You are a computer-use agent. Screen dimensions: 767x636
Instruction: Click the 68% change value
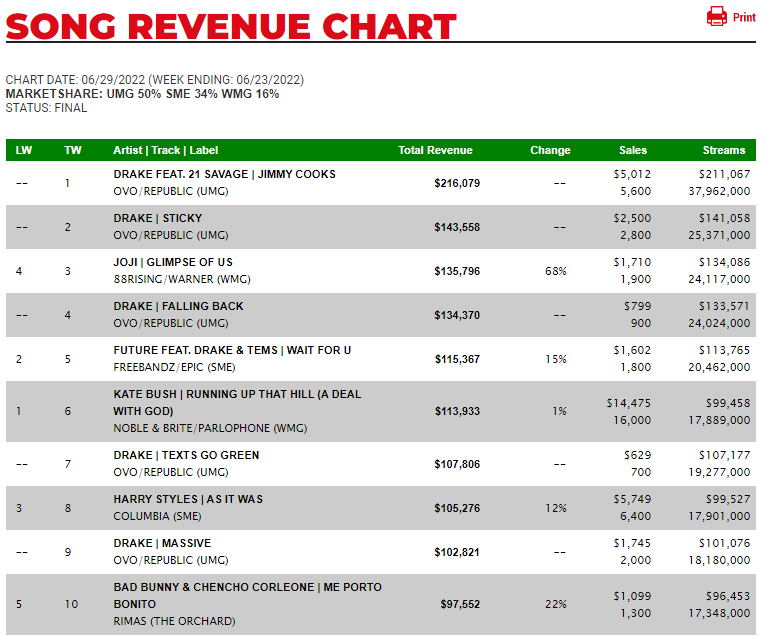coord(556,271)
